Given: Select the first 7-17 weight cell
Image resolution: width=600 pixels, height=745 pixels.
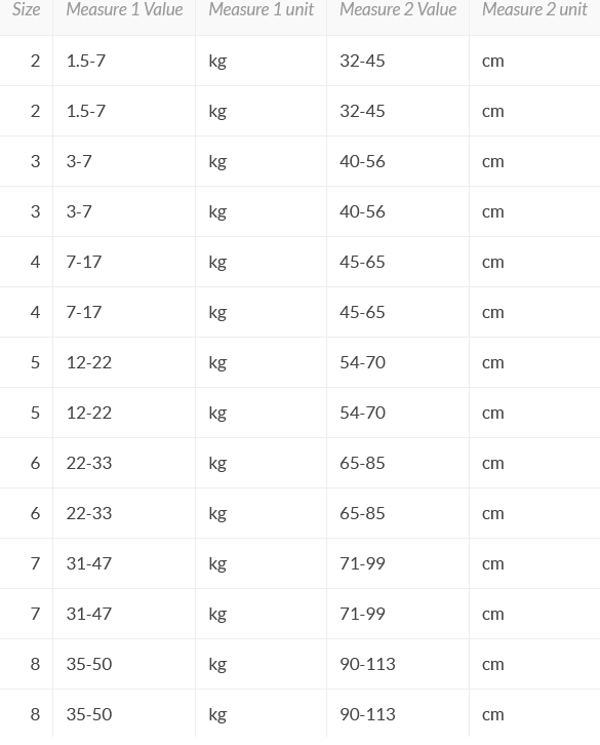Looking at the screenshot, I should pos(84,262).
